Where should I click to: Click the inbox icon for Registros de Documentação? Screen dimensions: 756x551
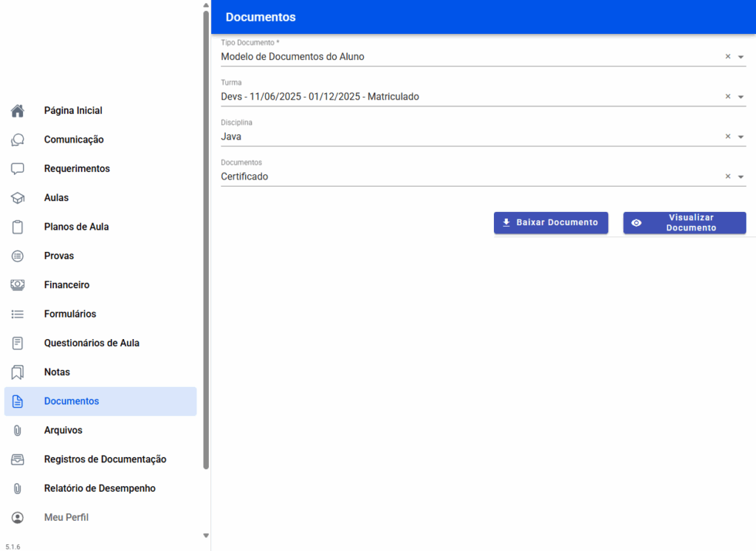18,459
